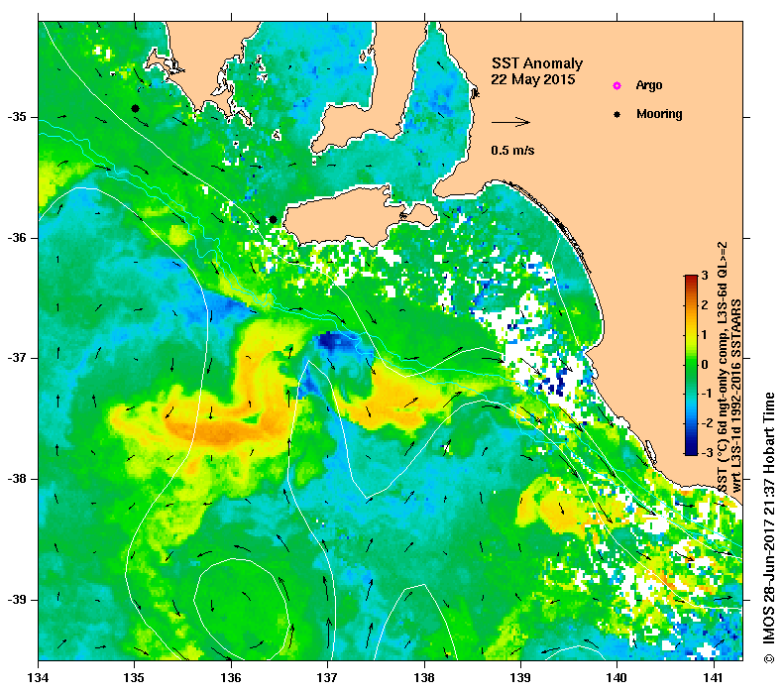Viewport: 784px width, 694px height.
Task: Click the longitude label "140"
Action: click(616, 678)
